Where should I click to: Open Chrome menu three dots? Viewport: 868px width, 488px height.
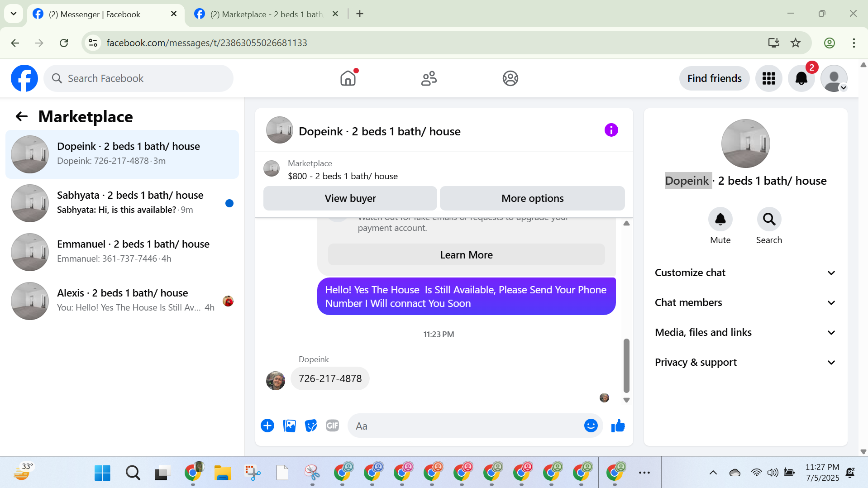point(854,43)
